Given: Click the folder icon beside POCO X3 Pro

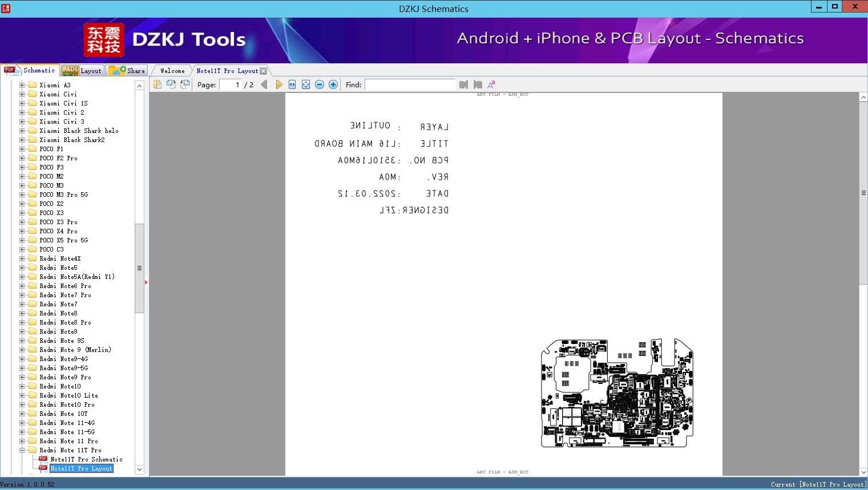Looking at the screenshot, I should coord(33,222).
